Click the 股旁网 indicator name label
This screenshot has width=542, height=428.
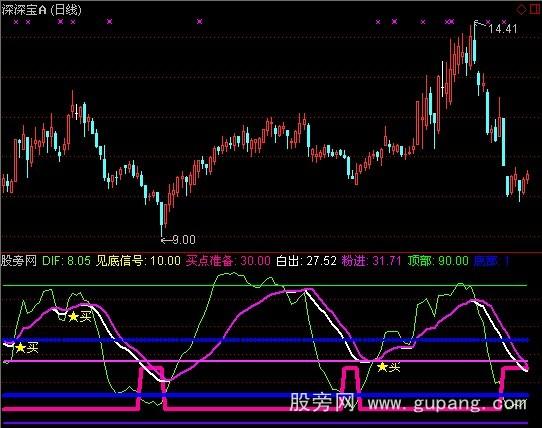(x=19, y=260)
